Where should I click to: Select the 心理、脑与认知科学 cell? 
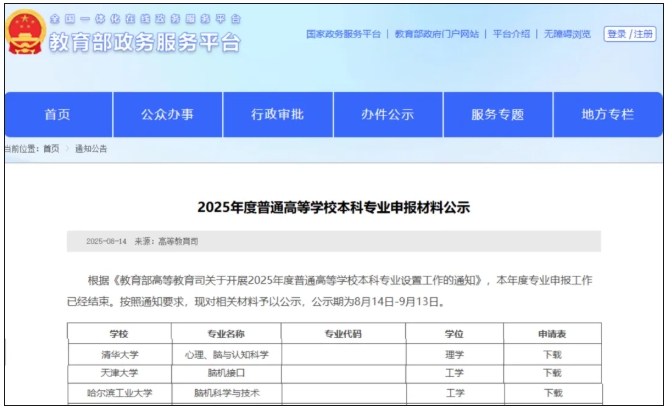tap(226, 354)
